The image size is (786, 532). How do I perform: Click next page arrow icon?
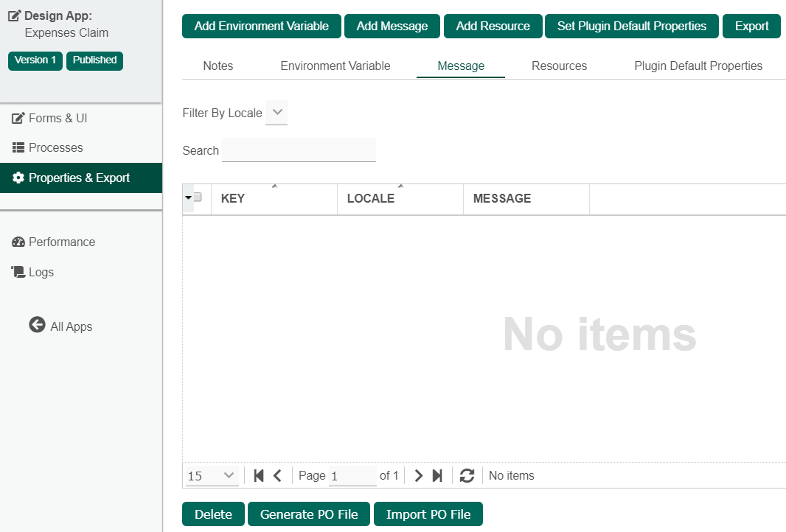pos(418,476)
